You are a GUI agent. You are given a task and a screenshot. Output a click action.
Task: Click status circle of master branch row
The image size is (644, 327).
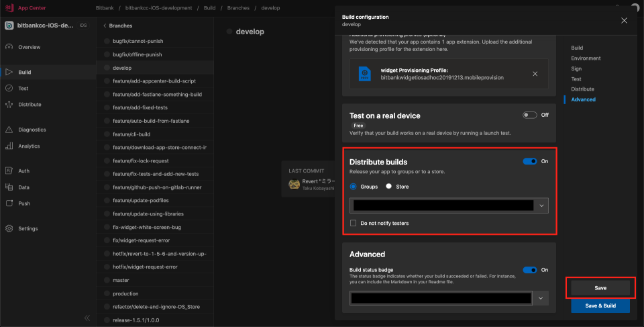pyautogui.click(x=107, y=280)
